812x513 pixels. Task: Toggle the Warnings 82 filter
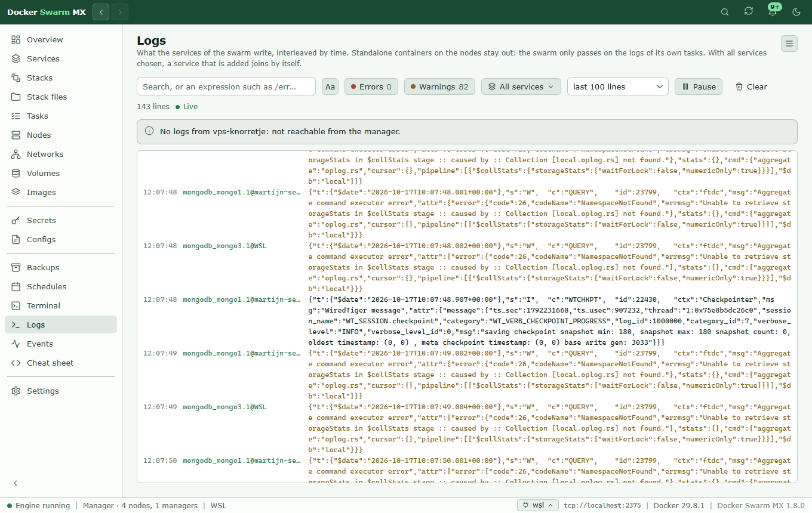[439, 86]
